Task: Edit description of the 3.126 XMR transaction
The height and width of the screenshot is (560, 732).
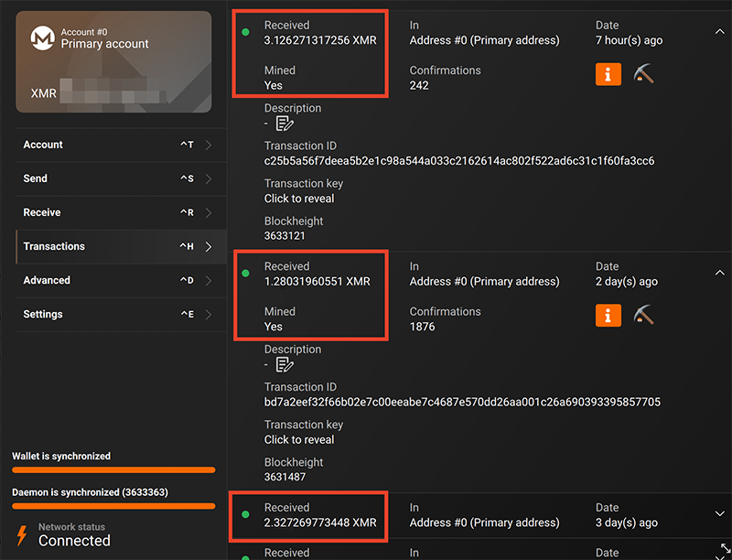Action: 285,124
